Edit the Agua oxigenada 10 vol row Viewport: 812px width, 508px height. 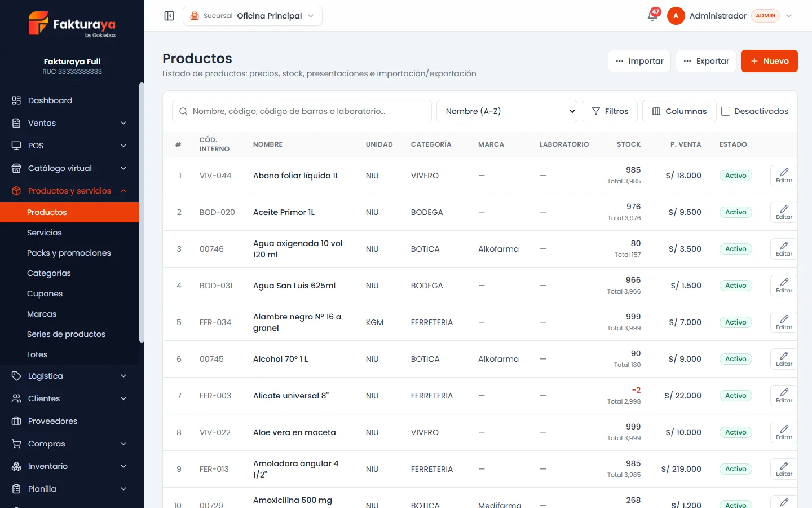pyautogui.click(x=784, y=249)
